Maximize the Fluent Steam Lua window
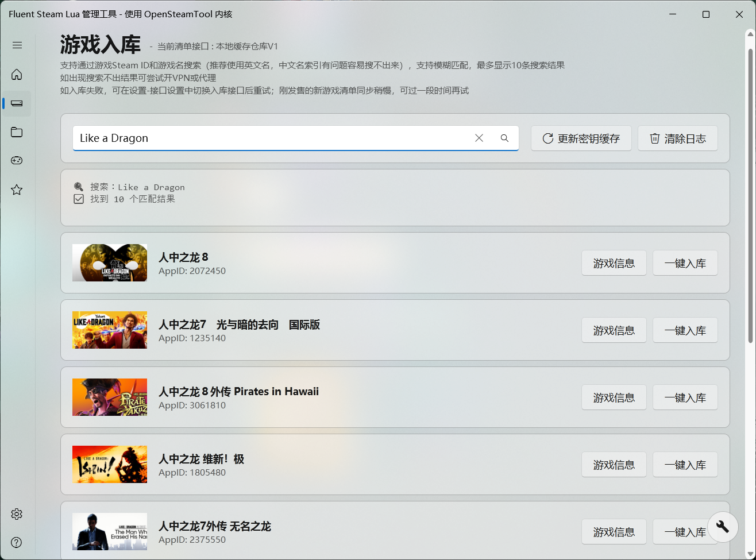 [706, 14]
